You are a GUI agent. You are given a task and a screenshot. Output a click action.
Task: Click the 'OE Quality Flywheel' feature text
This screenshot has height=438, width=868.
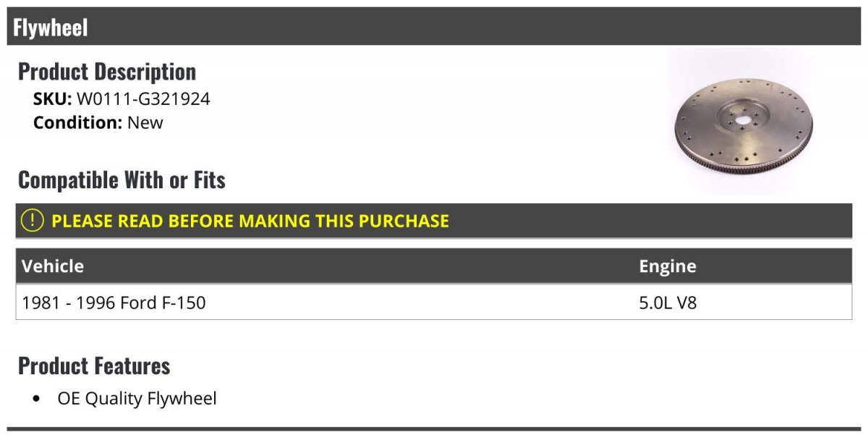tap(137, 398)
